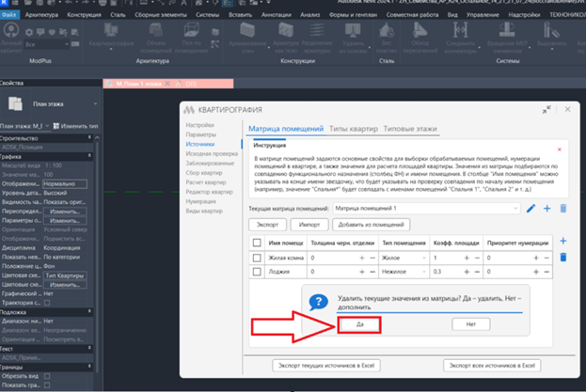
Task: Click the Вращение MEP элементов ribbon icon
Action: (x=507, y=30)
